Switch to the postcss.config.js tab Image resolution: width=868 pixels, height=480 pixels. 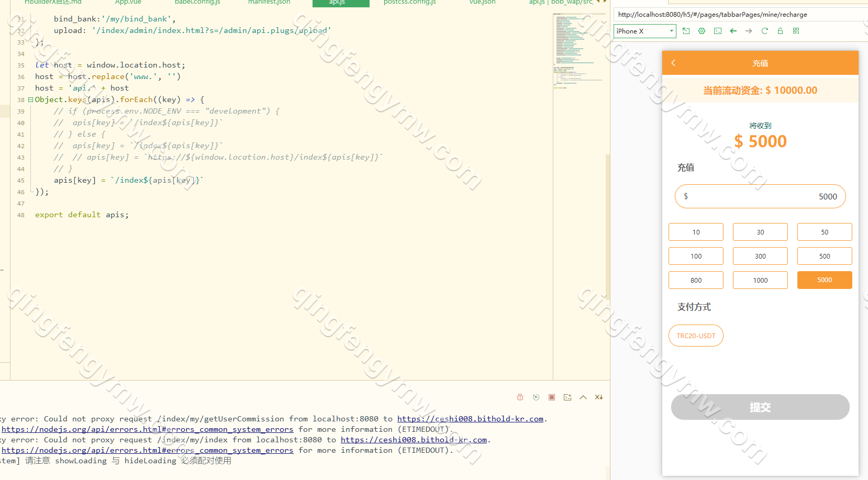(x=410, y=3)
